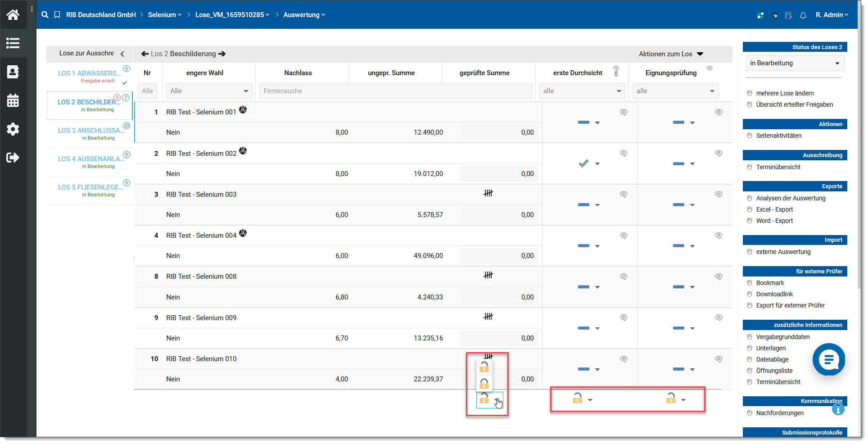Viewport: 868px width, 444px height.
Task: Click pie chart icon beside Selenium 004
Action: [x=243, y=233]
